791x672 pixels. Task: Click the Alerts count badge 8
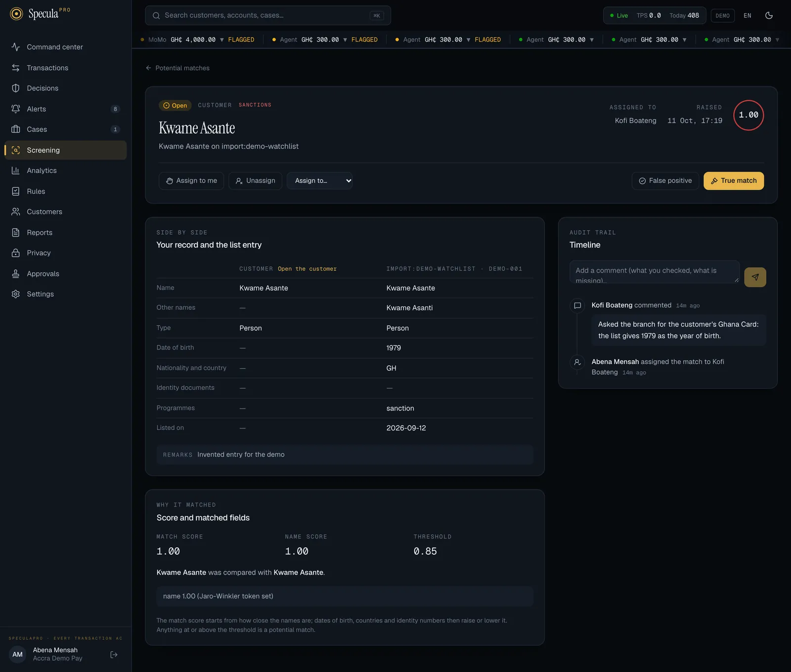[x=115, y=109]
